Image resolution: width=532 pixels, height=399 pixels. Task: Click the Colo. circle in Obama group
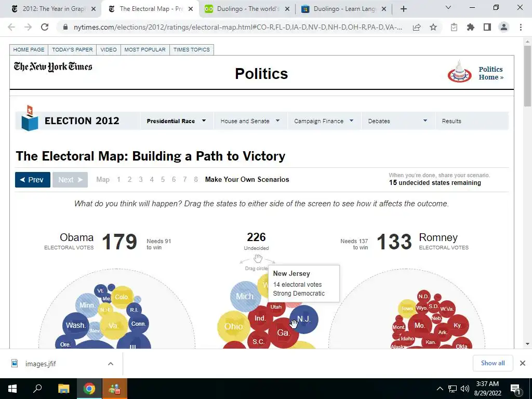tap(122, 297)
